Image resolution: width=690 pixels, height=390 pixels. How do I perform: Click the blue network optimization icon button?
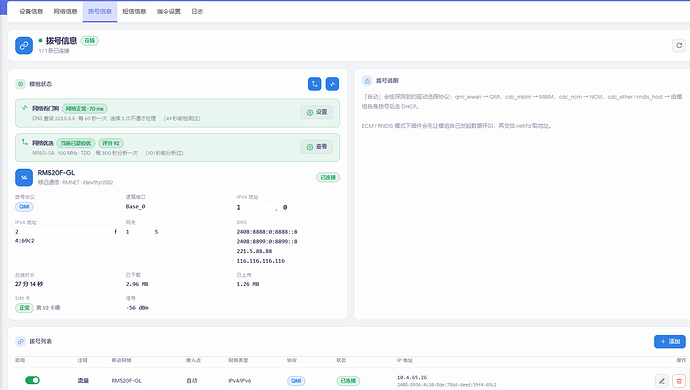[315, 84]
